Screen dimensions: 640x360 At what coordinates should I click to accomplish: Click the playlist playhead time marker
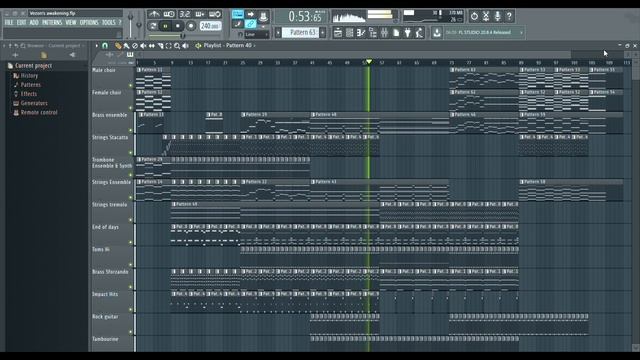click(369, 62)
